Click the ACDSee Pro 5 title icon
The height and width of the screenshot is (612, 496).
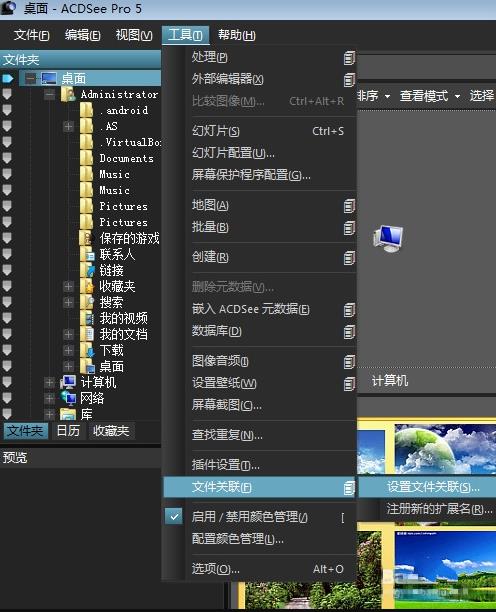pos(9,8)
